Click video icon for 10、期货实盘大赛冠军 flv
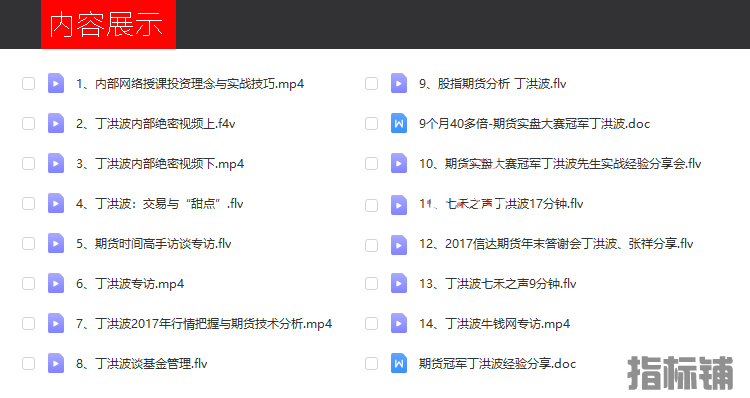Image resolution: width=750 pixels, height=398 pixels. pyautogui.click(x=399, y=164)
